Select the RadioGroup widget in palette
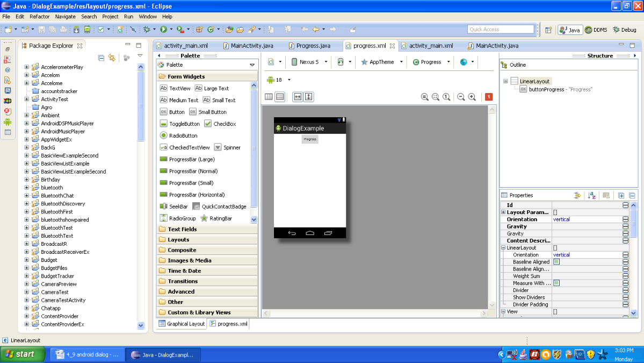644x363 pixels. tap(178, 218)
